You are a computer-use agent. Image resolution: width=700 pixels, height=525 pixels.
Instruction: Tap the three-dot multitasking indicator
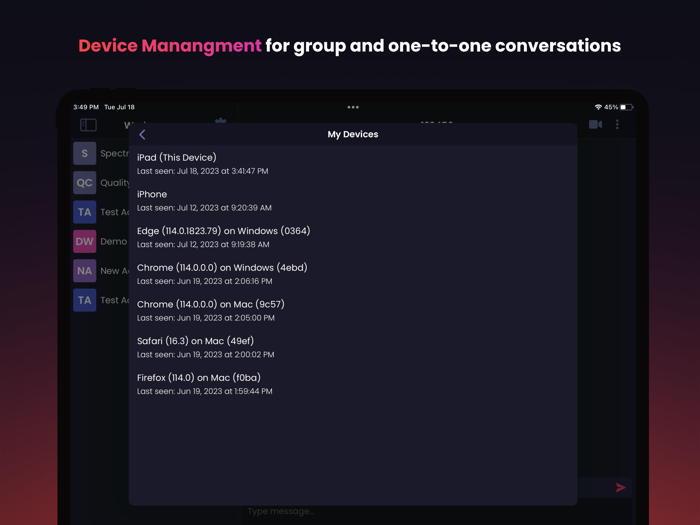tap(353, 107)
